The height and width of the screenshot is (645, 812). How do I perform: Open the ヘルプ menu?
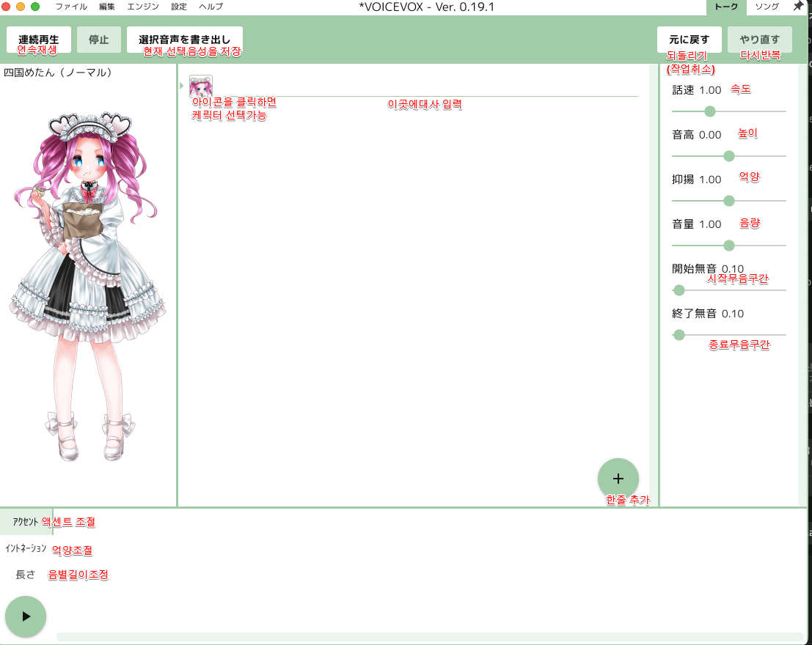point(211,7)
